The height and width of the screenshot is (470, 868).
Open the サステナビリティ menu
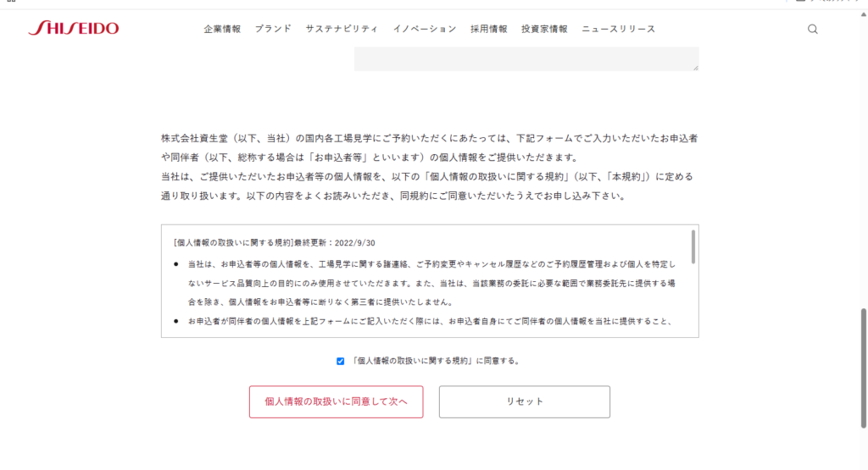[x=342, y=29]
